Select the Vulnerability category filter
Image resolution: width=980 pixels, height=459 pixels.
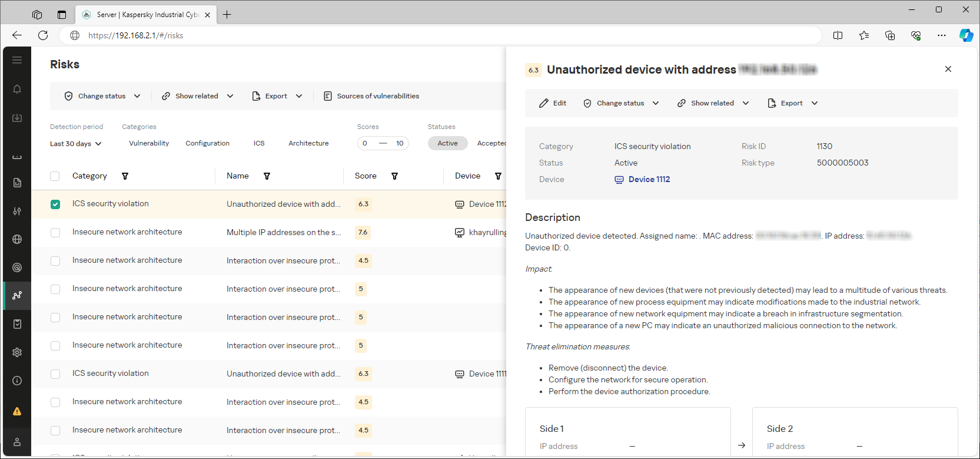[149, 143]
